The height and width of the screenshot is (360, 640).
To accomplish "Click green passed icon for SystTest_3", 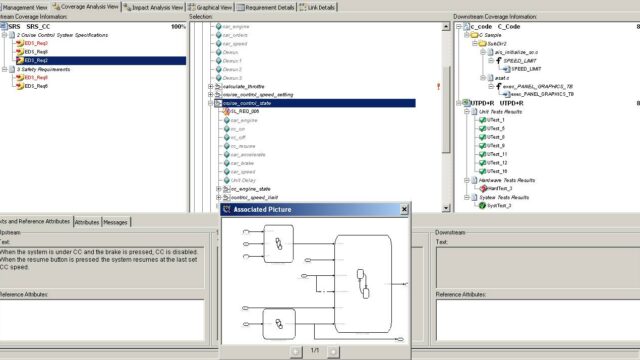I will [482, 206].
